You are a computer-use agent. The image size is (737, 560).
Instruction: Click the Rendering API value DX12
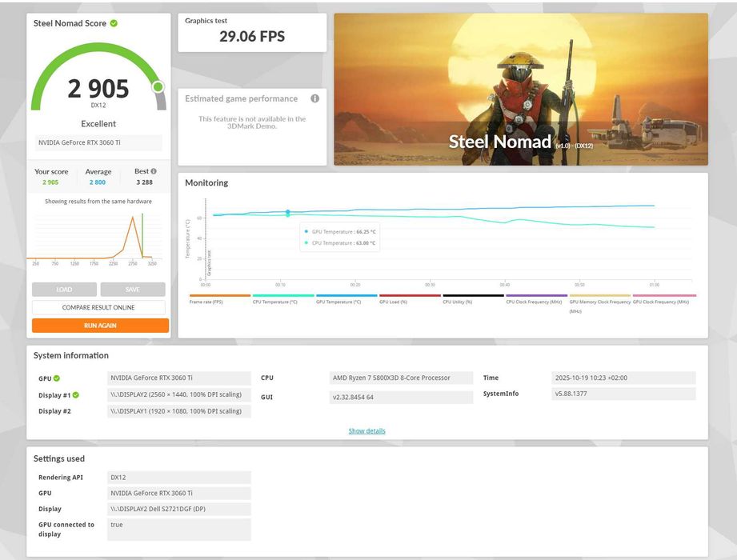tap(179, 478)
